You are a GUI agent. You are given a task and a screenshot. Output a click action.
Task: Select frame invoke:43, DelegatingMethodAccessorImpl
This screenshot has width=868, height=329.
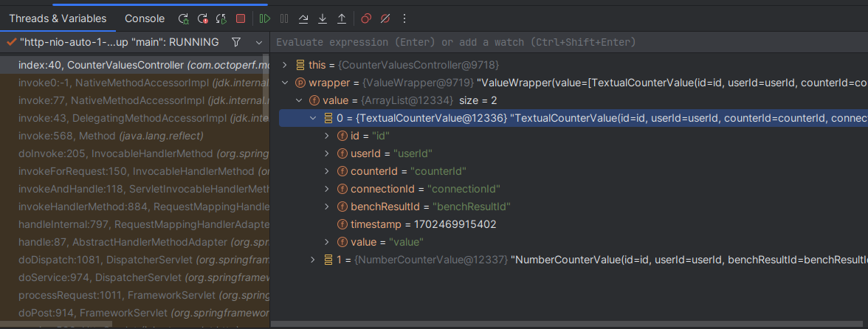134,118
